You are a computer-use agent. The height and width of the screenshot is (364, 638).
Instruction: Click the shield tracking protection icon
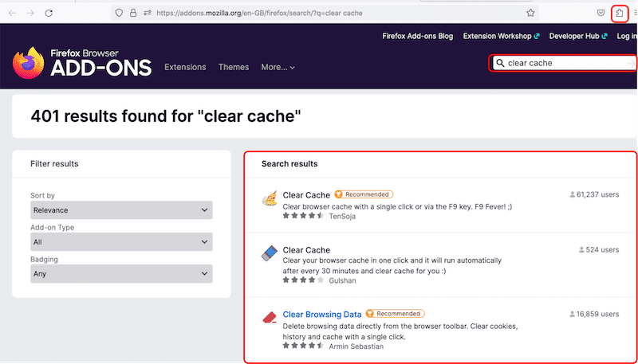pos(119,13)
